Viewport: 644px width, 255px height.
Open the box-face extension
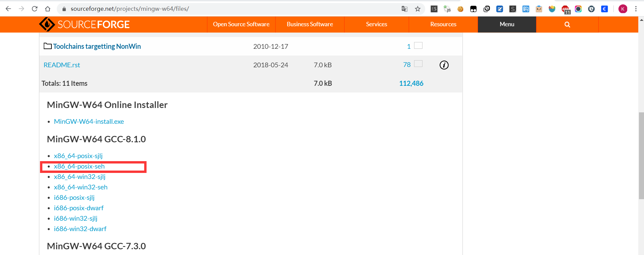(539, 9)
